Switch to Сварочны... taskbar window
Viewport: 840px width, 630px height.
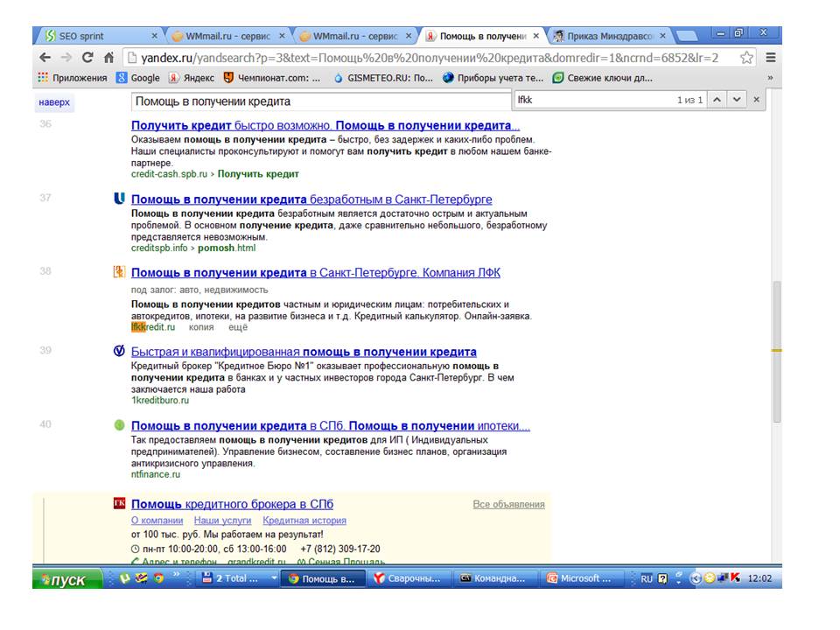[409, 579]
